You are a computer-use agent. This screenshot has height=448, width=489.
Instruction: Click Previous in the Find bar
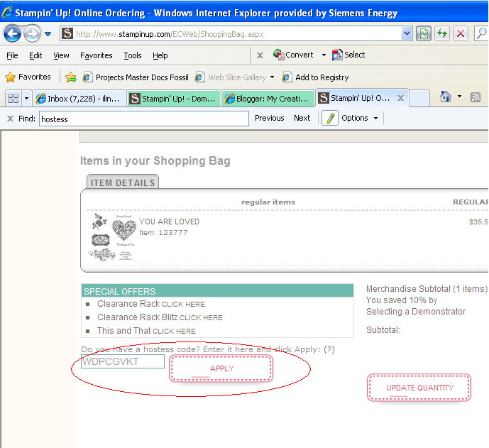coord(270,119)
